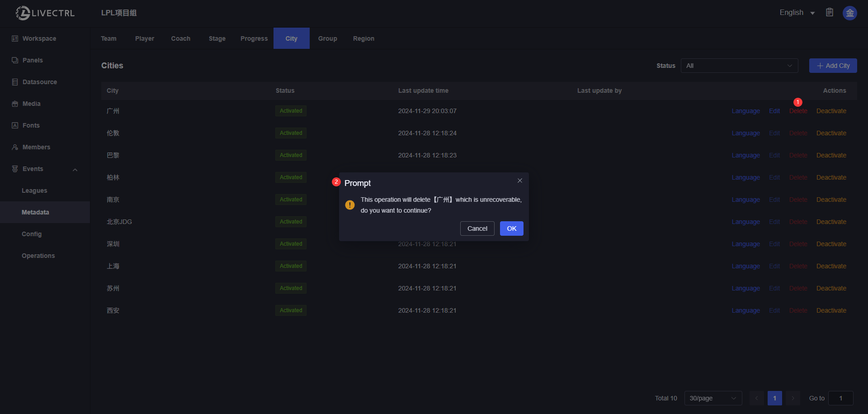The width and height of the screenshot is (868, 414).
Task: Open the 30/page size dropdown
Action: pyautogui.click(x=713, y=398)
